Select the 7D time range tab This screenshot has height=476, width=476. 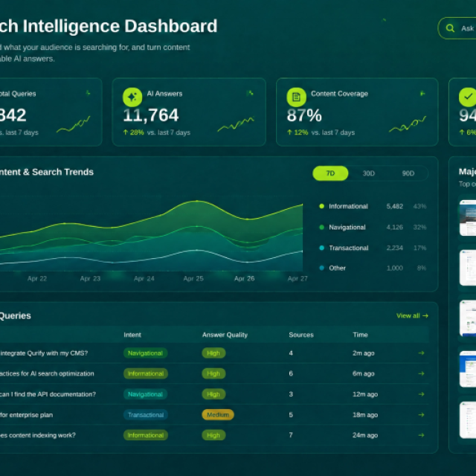tap(330, 173)
